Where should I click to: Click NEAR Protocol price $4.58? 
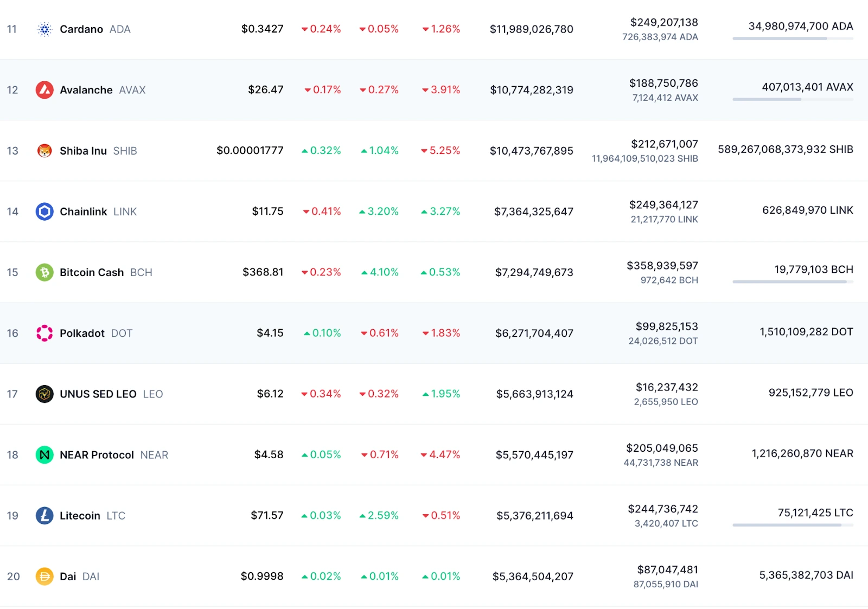pyautogui.click(x=269, y=454)
